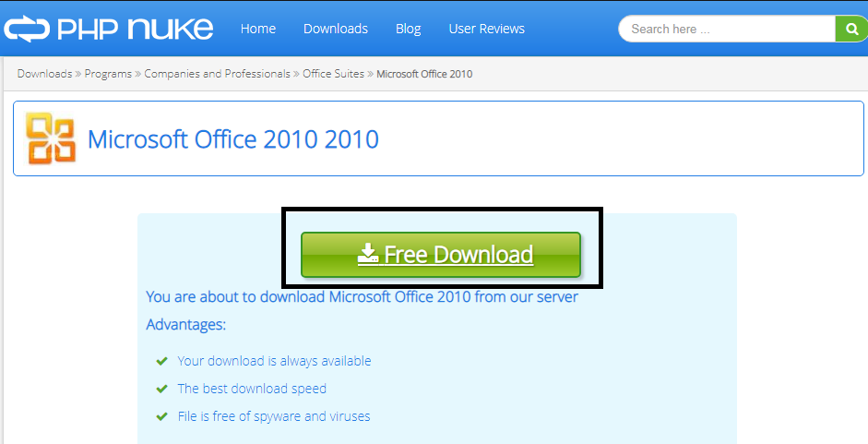Click 'You are about to download' text
Image resolution: width=868 pixels, height=444 pixels.
(x=362, y=297)
